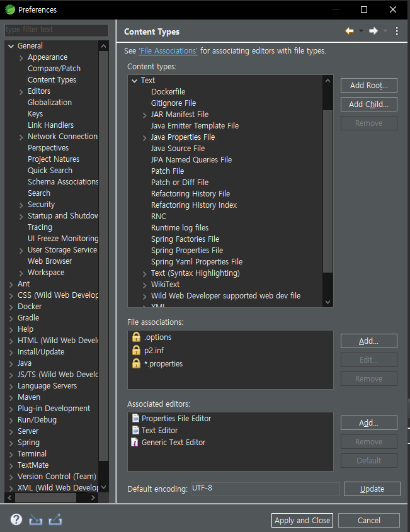
Task: Select Web Browser preference page
Action: pos(50,261)
